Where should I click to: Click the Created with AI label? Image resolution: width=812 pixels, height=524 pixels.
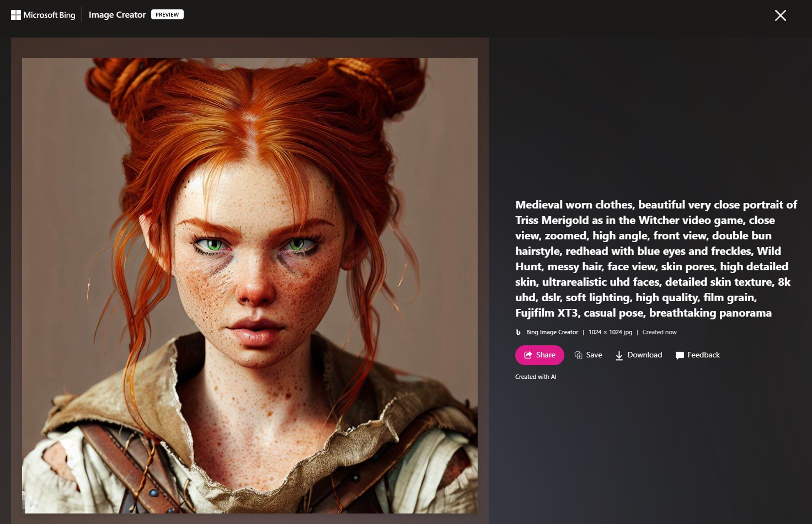536,377
